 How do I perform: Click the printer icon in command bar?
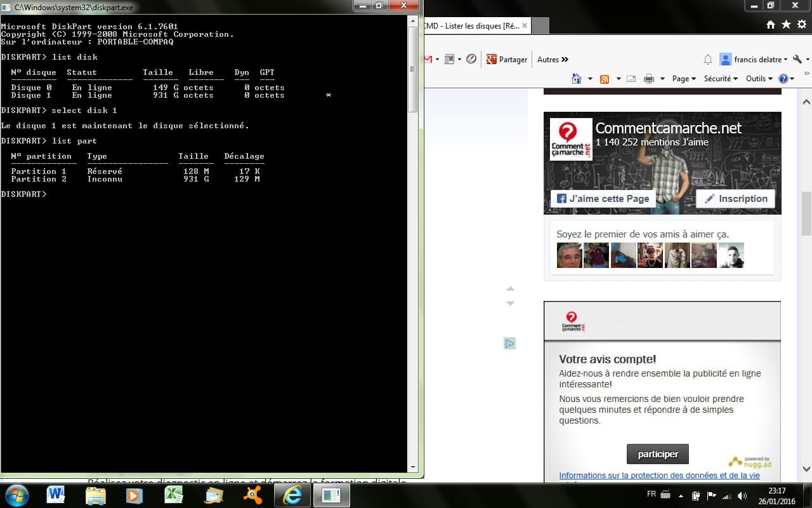(x=648, y=79)
